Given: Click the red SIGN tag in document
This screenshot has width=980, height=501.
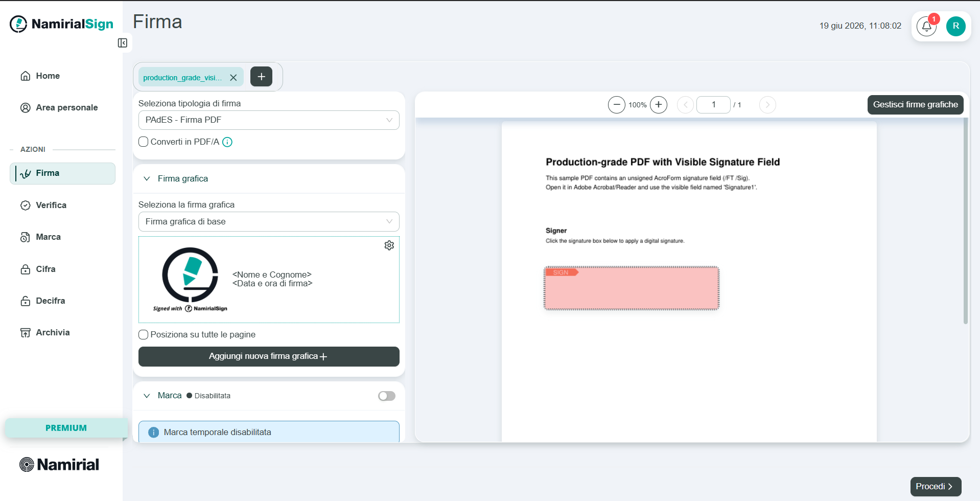Looking at the screenshot, I should [562, 272].
